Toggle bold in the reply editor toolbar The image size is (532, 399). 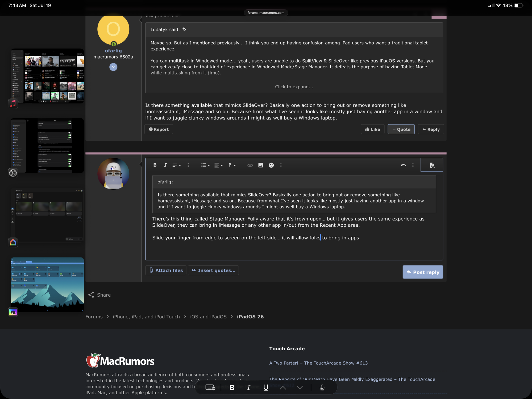pos(155,165)
